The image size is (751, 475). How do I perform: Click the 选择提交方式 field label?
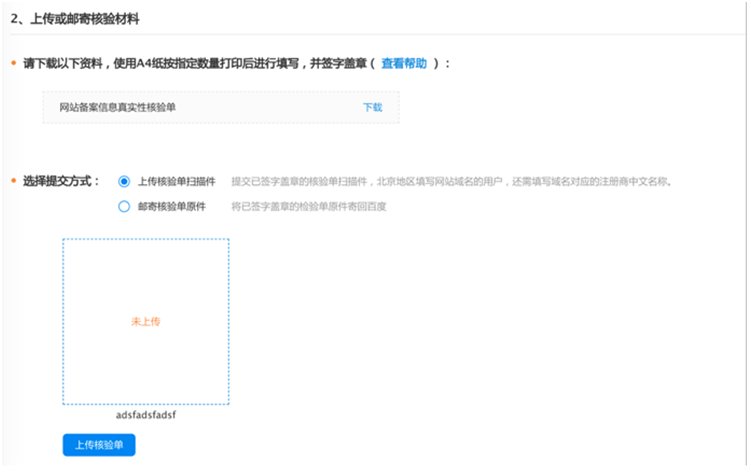(61, 181)
